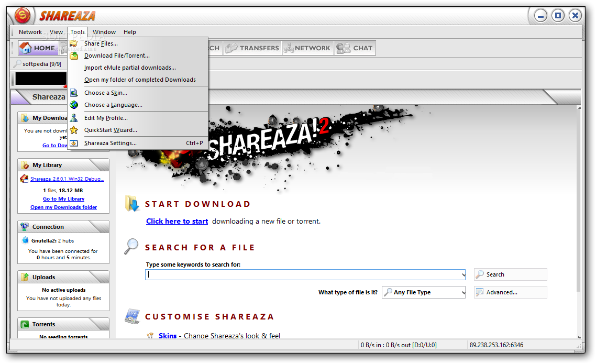
Task: Open the Window menu
Action: tap(104, 32)
